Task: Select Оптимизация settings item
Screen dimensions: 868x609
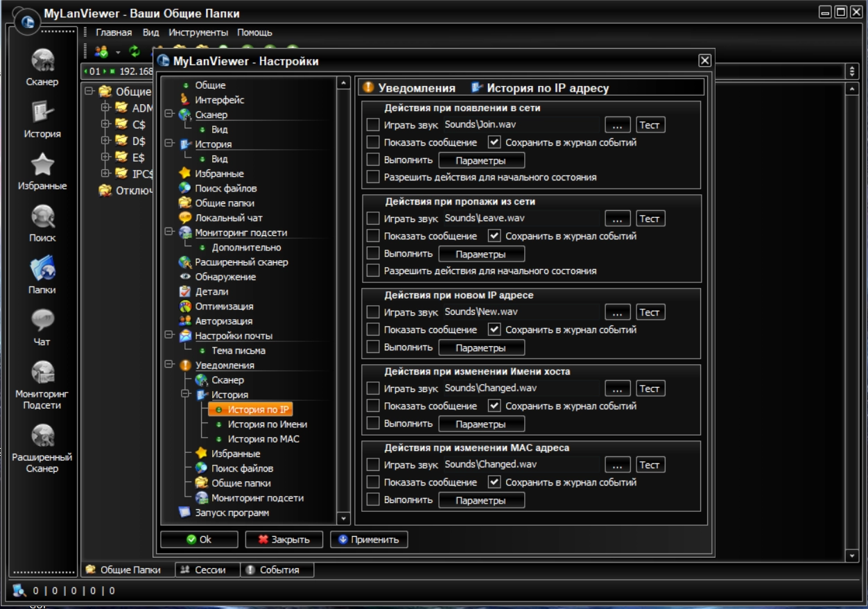Action: pyautogui.click(x=224, y=306)
